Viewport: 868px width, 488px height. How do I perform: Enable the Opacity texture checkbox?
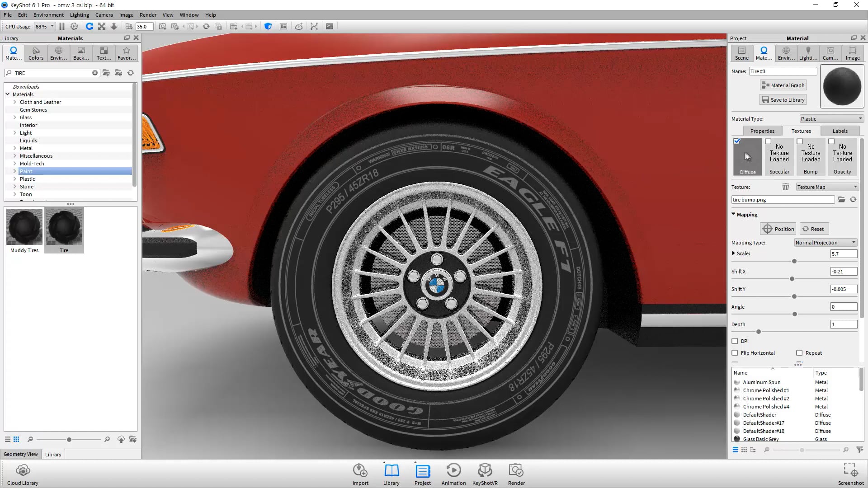[831, 141]
